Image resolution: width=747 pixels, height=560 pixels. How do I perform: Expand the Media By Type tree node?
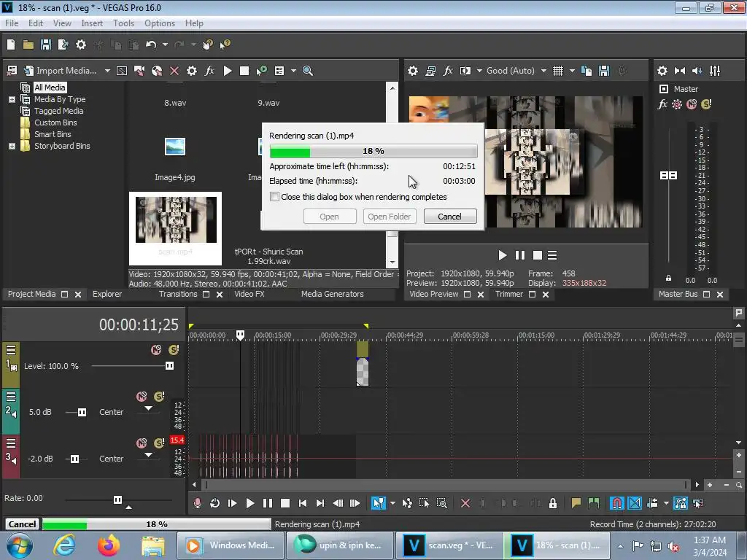[x=12, y=99]
